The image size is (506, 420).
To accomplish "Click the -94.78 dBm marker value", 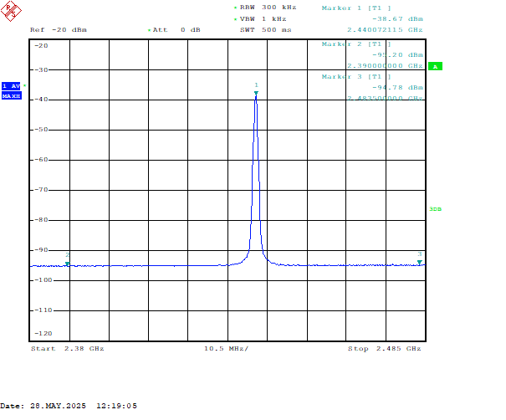I will point(397,88).
